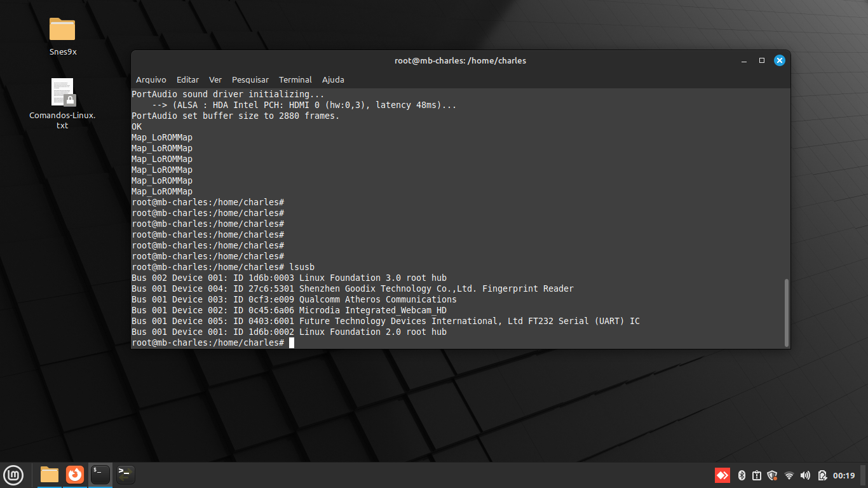Screen dimensions: 868x488
Task: Maximize the terminal window
Action: click(762, 61)
